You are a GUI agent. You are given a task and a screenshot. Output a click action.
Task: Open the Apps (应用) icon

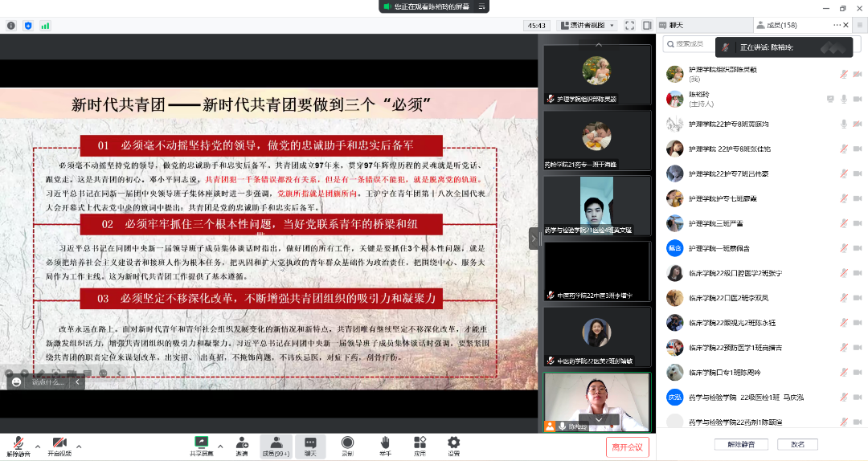[x=420, y=443]
